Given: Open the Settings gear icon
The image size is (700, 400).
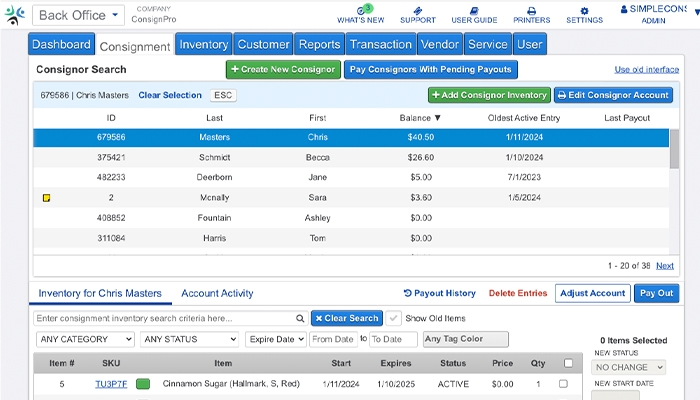Looking at the screenshot, I should click(x=584, y=11).
